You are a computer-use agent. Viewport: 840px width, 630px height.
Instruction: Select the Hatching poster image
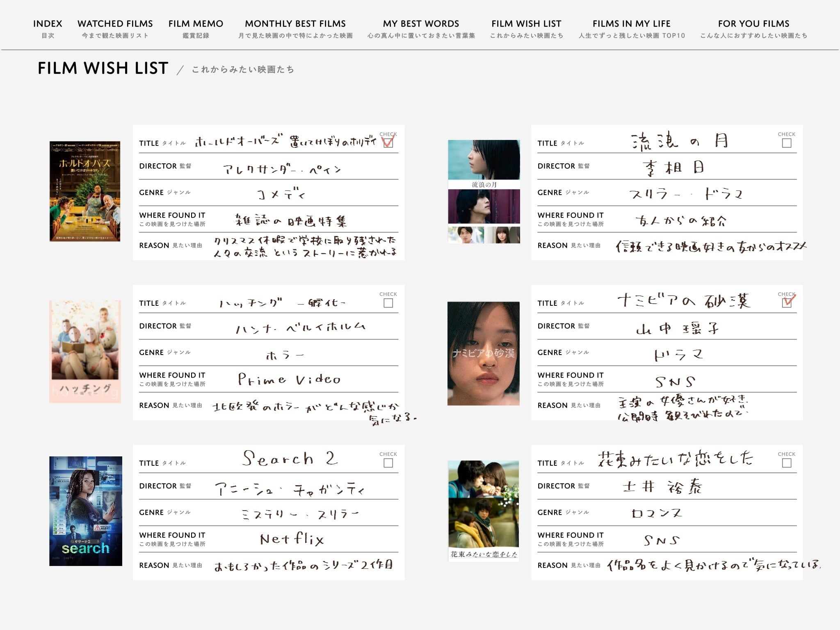85,351
